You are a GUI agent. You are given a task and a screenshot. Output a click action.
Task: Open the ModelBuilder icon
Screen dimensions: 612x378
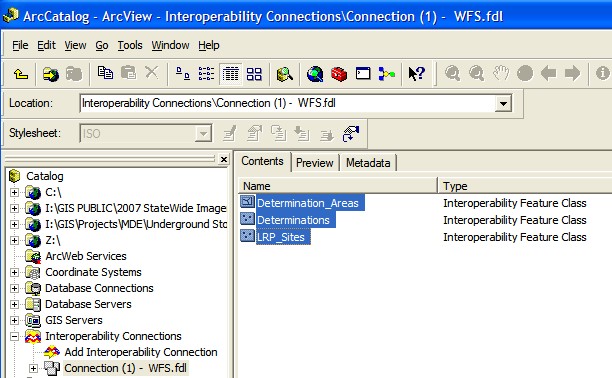[386, 73]
